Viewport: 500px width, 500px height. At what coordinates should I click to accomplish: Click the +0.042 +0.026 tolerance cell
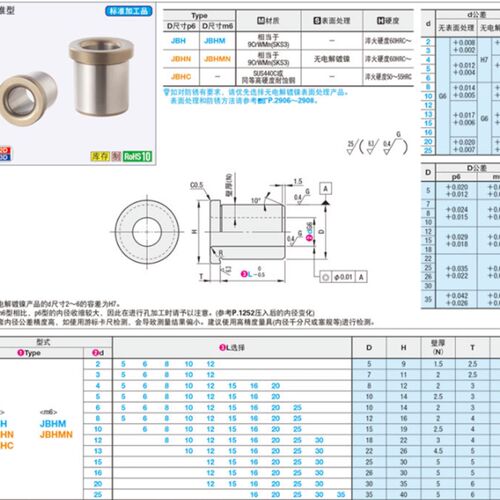point(457,299)
